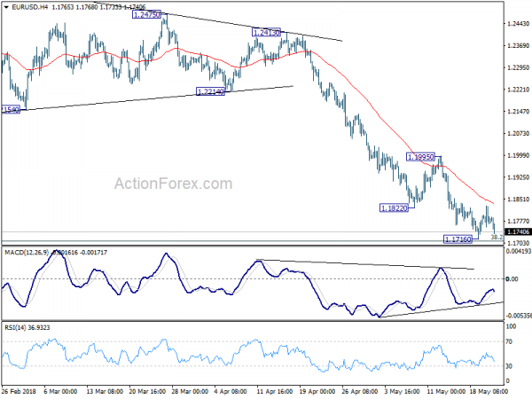
Task: Select the 1.18220 price label
Action: click(394, 208)
